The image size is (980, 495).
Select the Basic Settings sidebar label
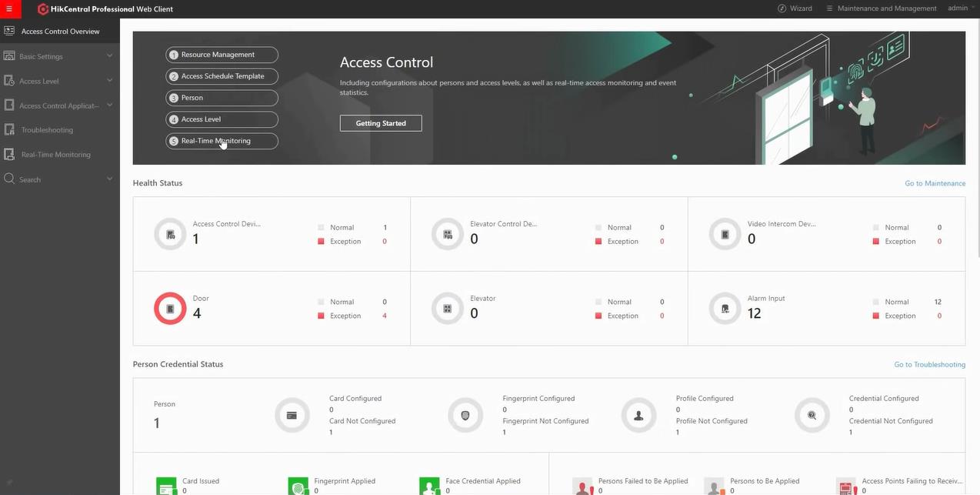pyautogui.click(x=41, y=56)
